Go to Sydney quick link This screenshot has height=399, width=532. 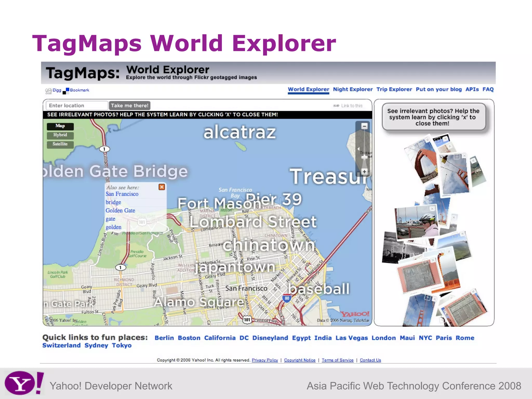(x=96, y=345)
